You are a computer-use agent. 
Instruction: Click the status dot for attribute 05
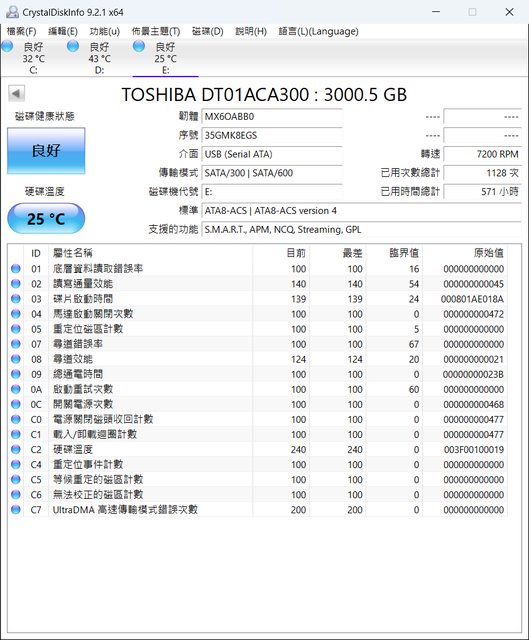click(16, 329)
